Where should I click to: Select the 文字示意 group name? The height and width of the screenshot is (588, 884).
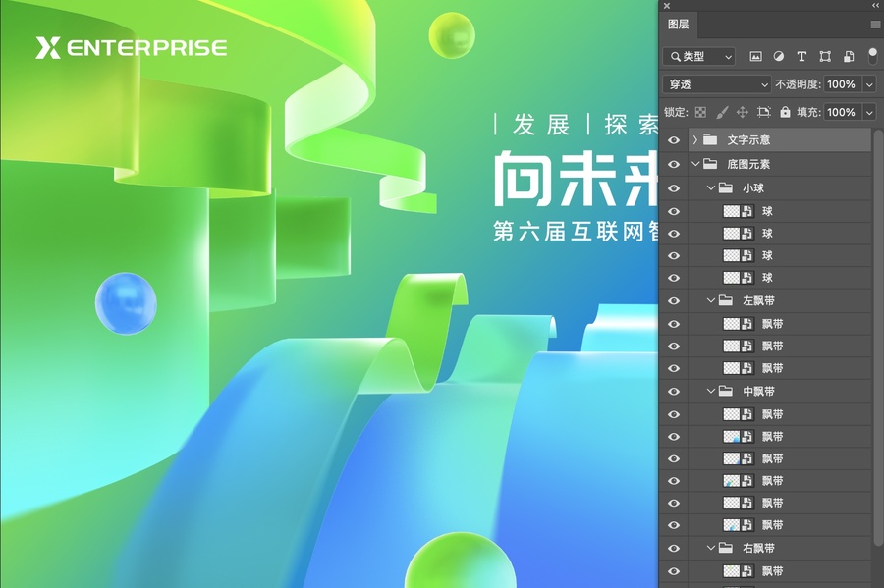point(748,140)
